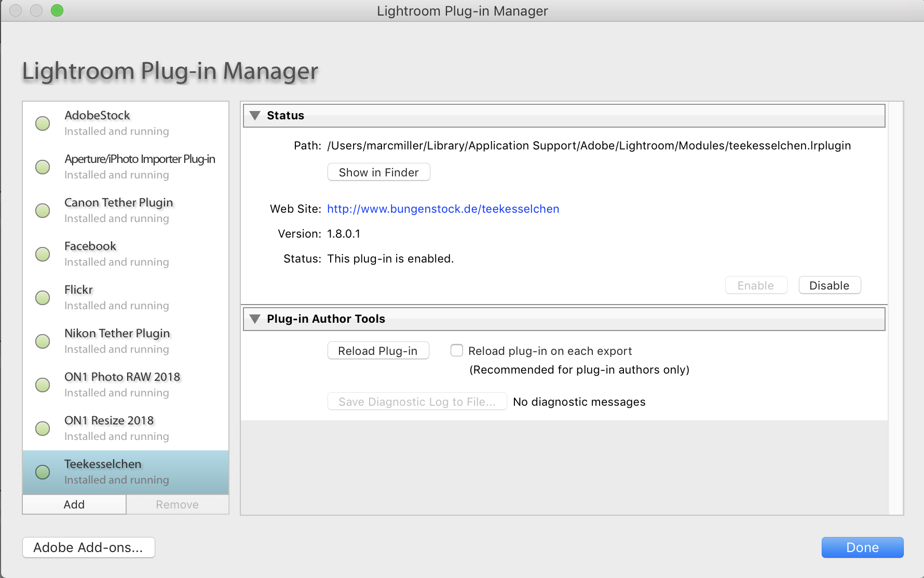
Task: Click the ON1 Resize 2018 status dot
Action: (43, 429)
